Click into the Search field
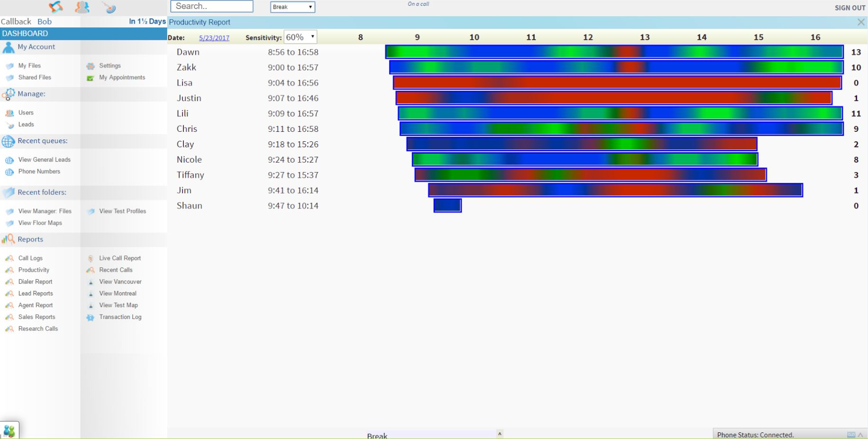Image resolution: width=868 pixels, height=439 pixels. pyautogui.click(x=212, y=6)
